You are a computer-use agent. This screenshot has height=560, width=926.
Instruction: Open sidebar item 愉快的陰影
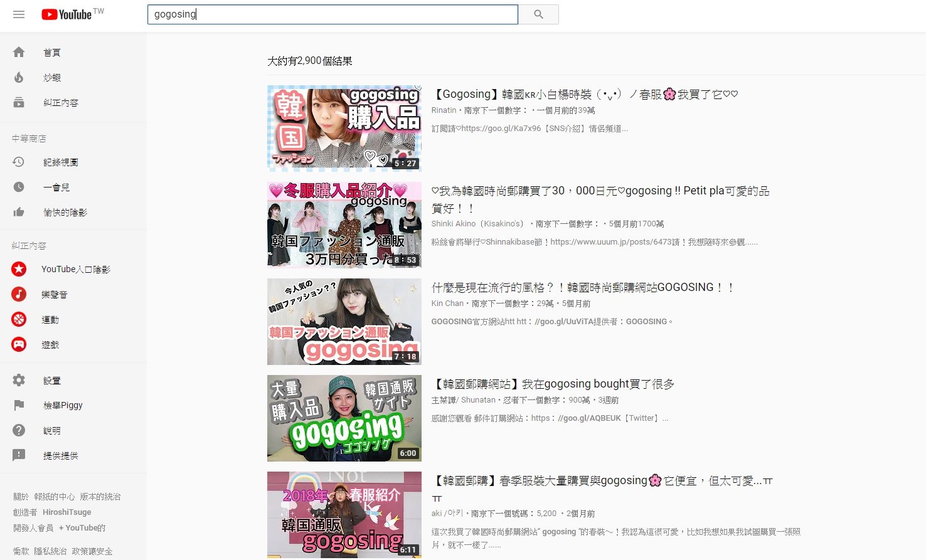73,212
